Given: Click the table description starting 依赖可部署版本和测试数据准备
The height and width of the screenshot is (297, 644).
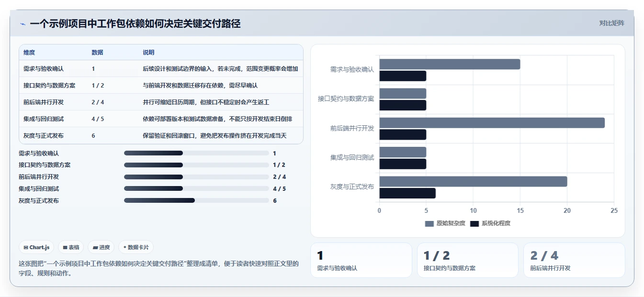Looking at the screenshot, I should point(217,119).
